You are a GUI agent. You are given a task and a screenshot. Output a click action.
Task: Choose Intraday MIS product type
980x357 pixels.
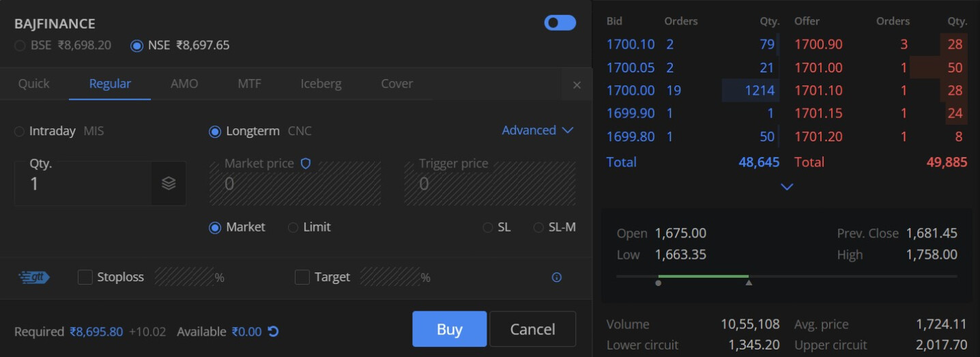[x=19, y=131]
